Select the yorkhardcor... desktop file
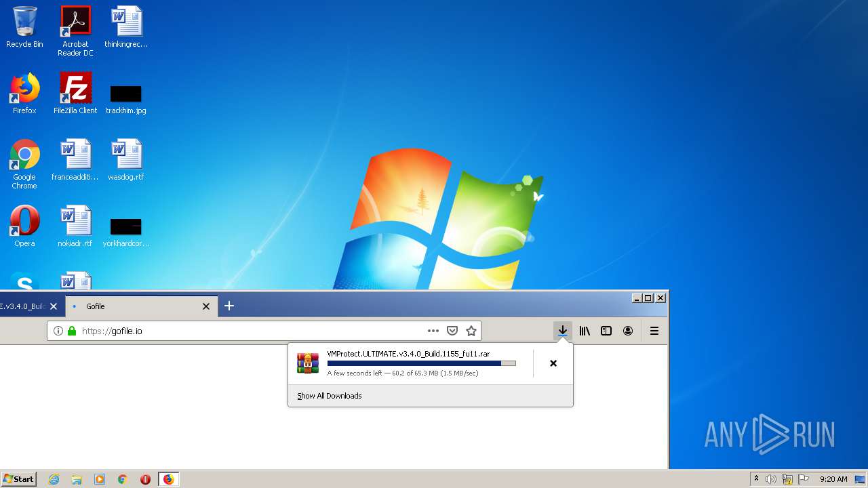 coord(126,232)
